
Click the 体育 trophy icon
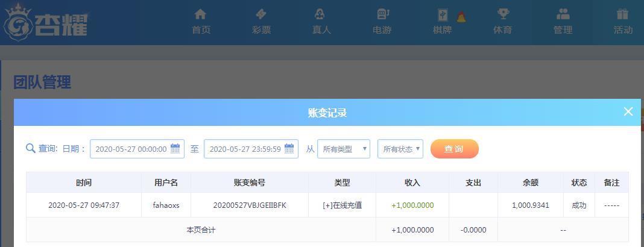coord(503,14)
